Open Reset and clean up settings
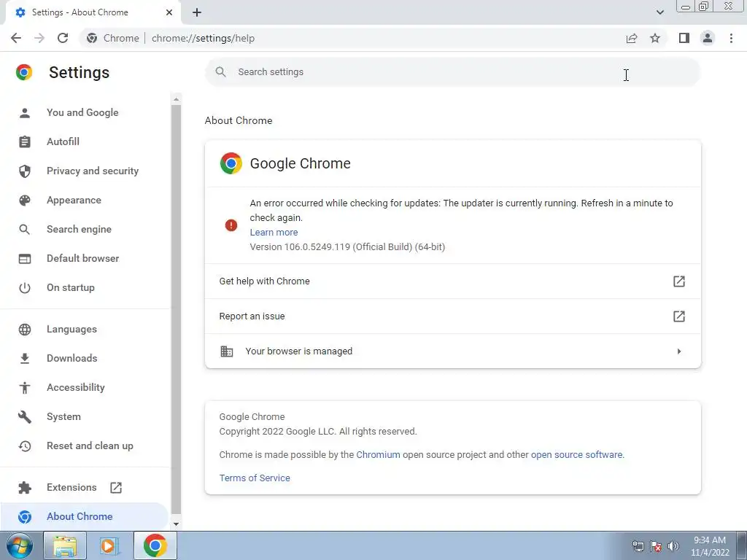This screenshot has width=747, height=560. click(x=90, y=446)
